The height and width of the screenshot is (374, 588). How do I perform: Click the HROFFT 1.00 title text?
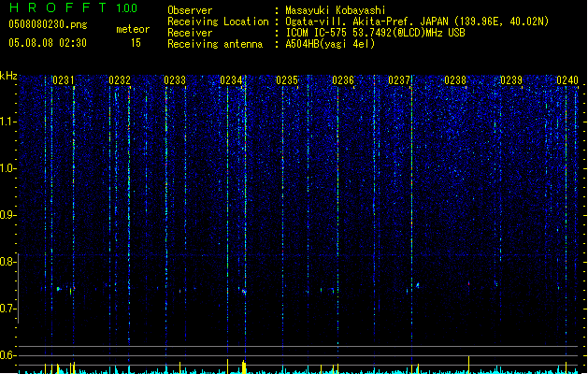[73, 7]
